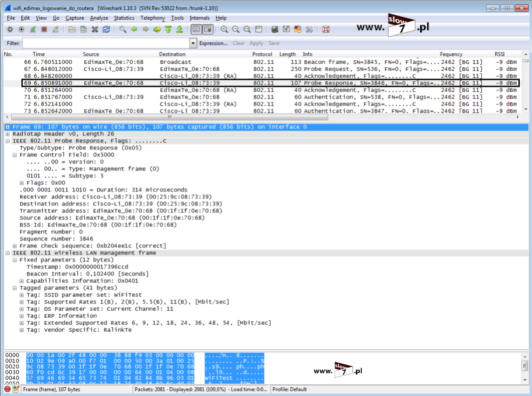Stop the running capture via red square icon
Image resolution: width=532 pixels, height=396 pixels.
(x=44, y=29)
